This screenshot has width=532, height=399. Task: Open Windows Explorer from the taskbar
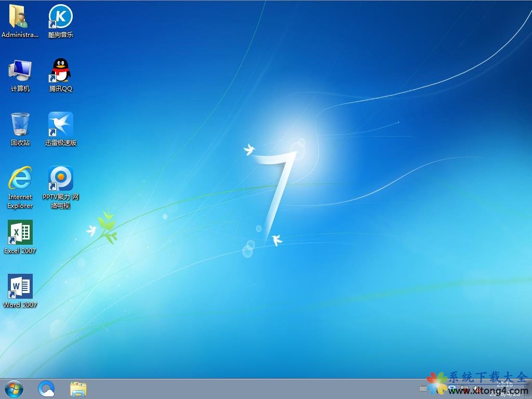(78, 389)
